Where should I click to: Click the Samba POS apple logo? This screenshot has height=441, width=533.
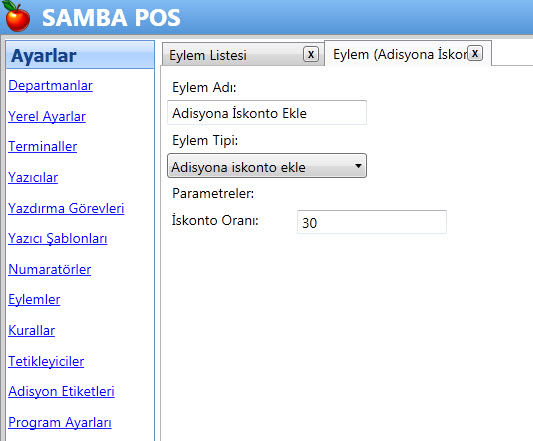tap(17, 17)
